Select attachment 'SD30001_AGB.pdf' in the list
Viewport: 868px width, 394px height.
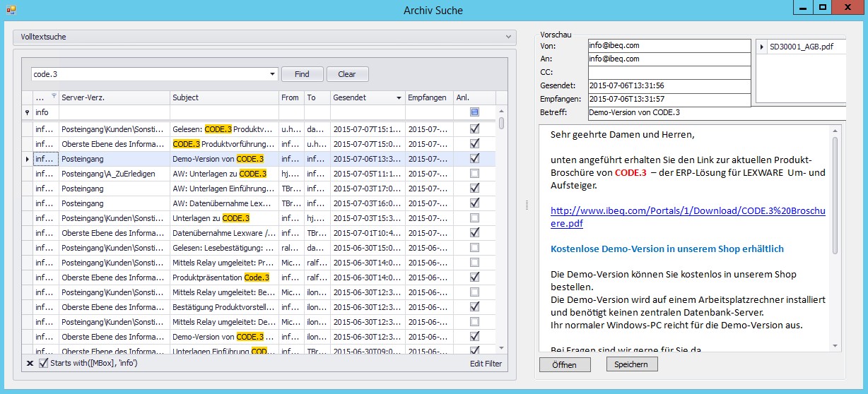802,47
